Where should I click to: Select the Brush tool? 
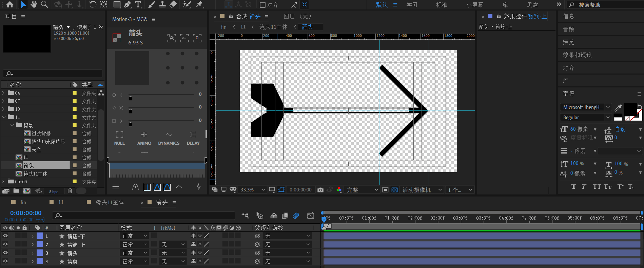(152, 4)
